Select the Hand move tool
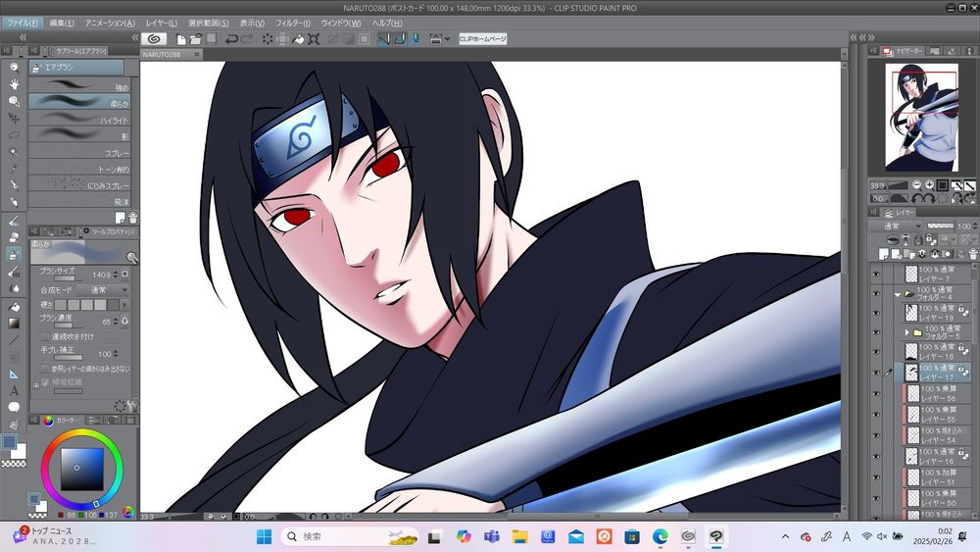 click(14, 84)
